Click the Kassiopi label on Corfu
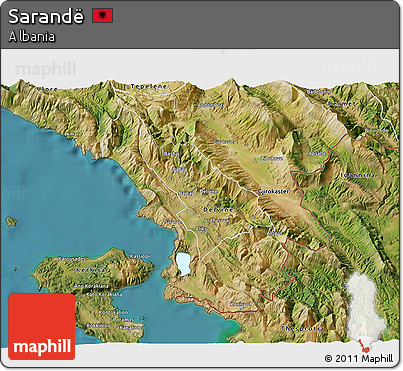Viewport: 403px width, 371px height. pyautogui.click(x=139, y=256)
